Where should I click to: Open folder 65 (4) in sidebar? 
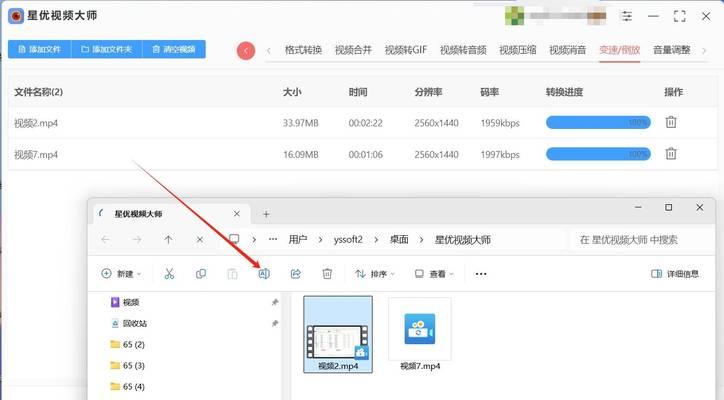128,387
